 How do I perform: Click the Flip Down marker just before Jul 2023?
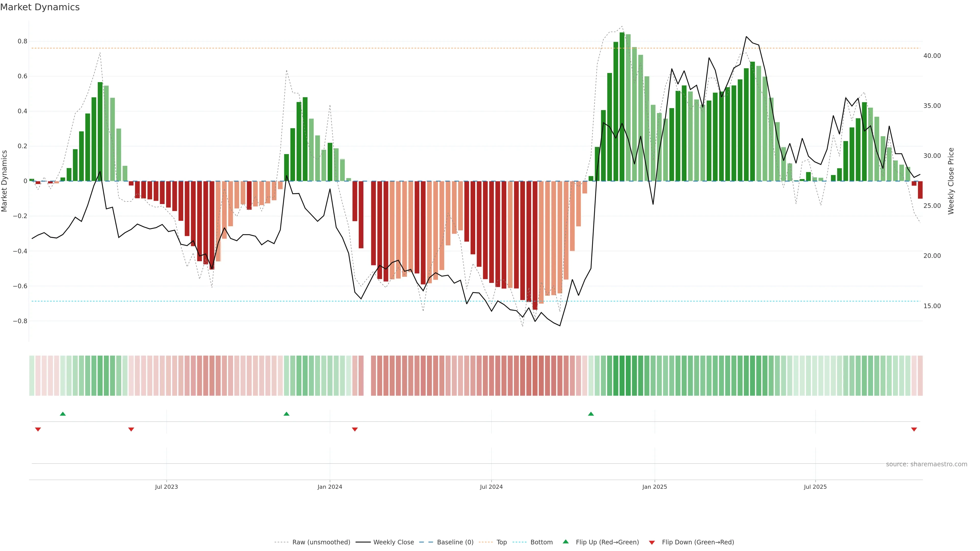coord(131,429)
